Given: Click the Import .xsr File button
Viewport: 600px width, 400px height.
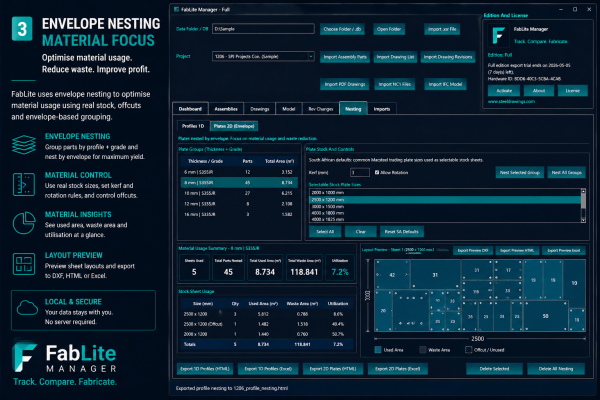Looking at the screenshot, I should pos(442,29).
